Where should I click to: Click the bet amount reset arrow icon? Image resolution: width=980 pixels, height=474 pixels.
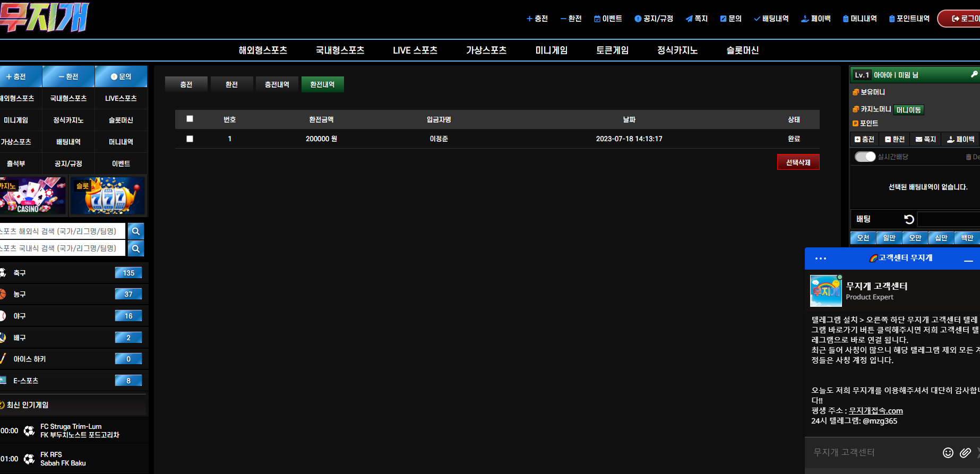909,219
